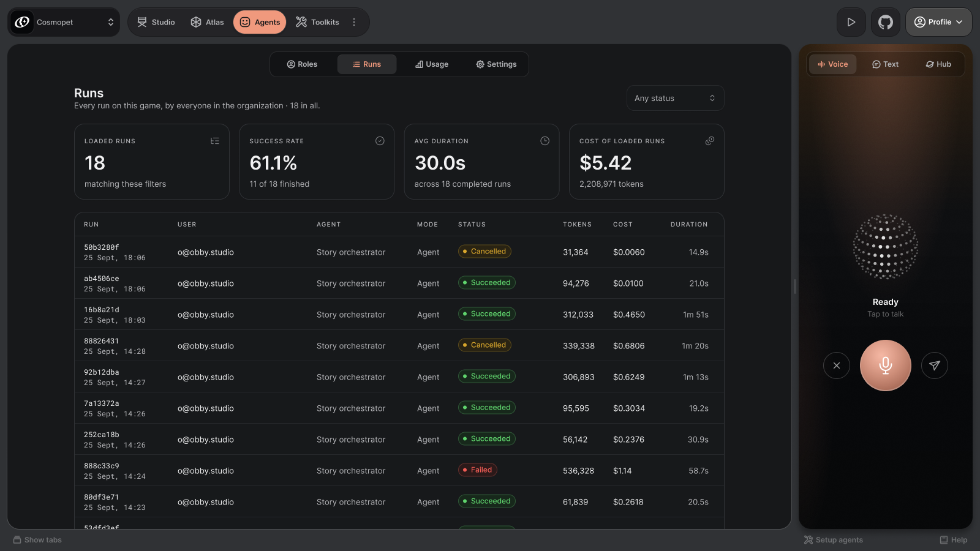The image size is (980, 551).
Task: Open the more options kebab menu
Action: point(354,22)
